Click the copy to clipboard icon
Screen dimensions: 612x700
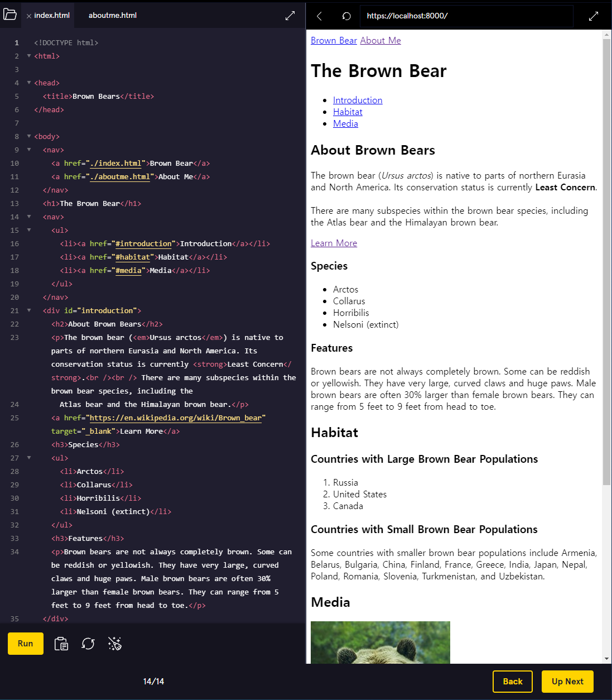coord(61,644)
